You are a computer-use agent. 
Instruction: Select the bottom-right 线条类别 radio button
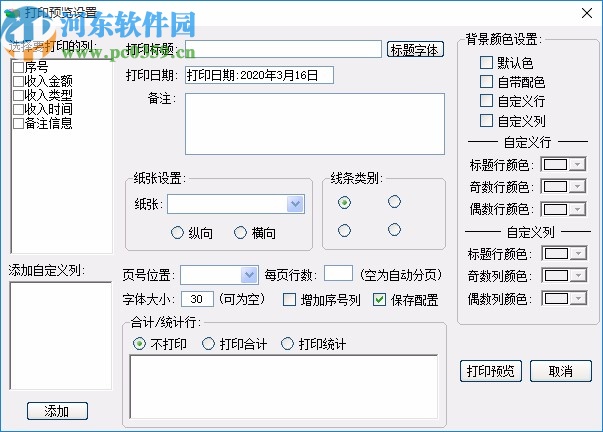[x=394, y=230]
